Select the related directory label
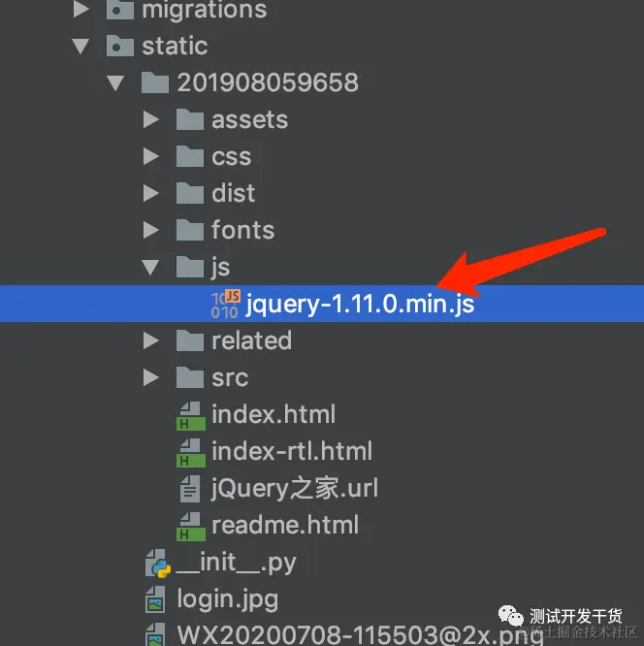644x646 pixels. [x=252, y=340]
